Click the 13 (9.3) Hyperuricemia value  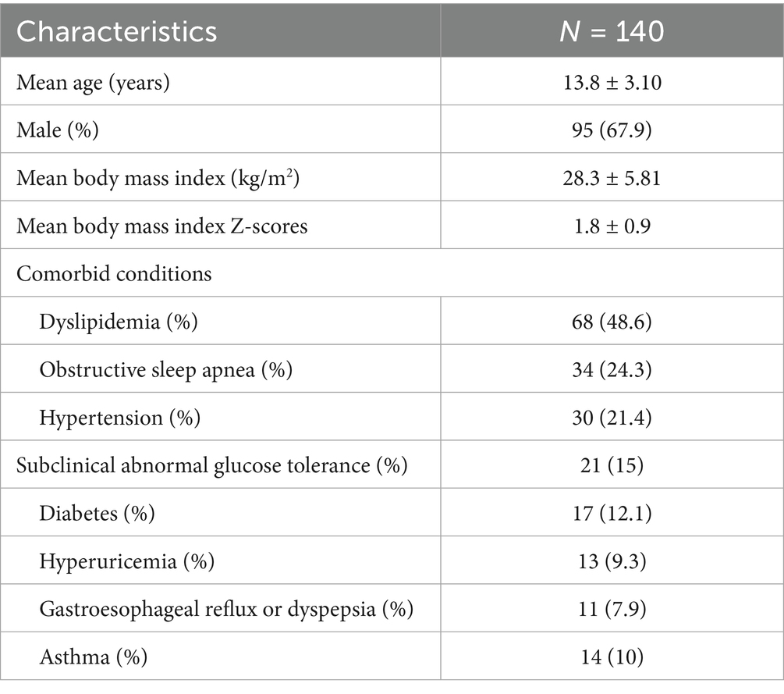click(611, 561)
